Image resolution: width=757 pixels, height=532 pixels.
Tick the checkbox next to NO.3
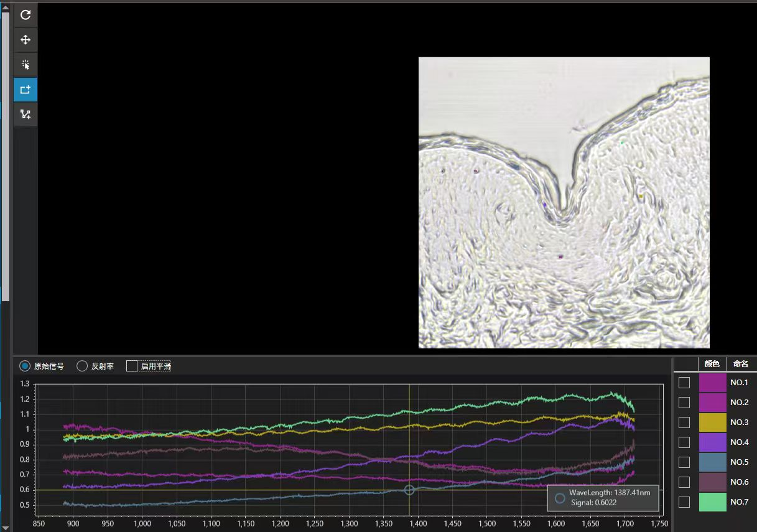click(x=684, y=422)
